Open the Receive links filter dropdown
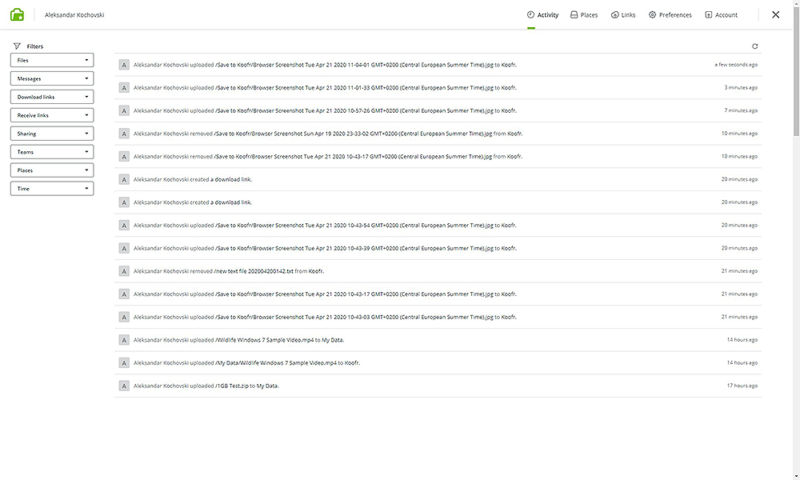The width and height of the screenshot is (800, 480). point(52,115)
